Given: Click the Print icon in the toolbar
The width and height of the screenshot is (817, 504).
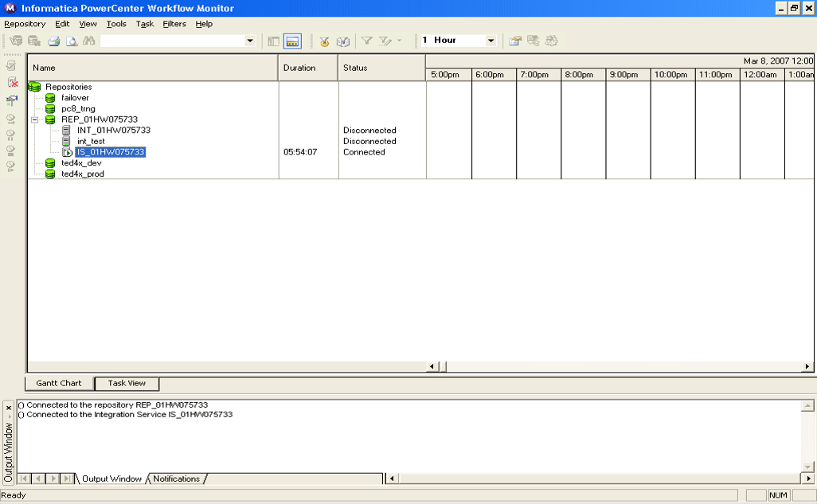Looking at the screenshot, I should click(53, 40).
